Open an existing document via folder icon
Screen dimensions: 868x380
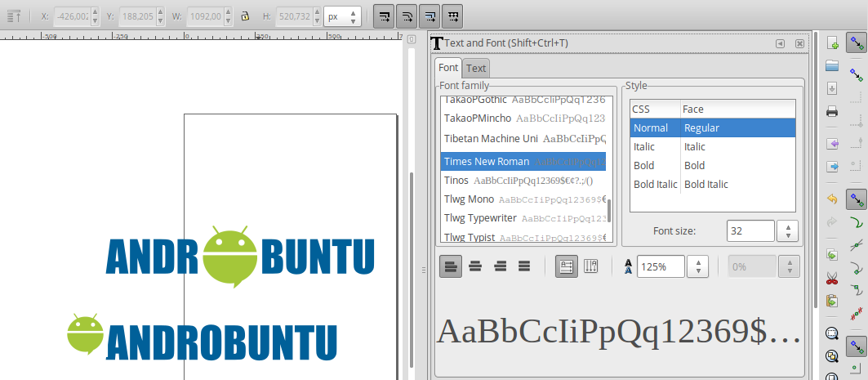pyautogui.click(x=832, y=66)
